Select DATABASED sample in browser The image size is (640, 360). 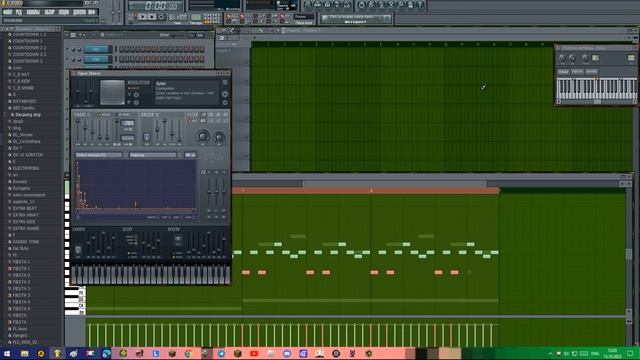pos(24,101)
